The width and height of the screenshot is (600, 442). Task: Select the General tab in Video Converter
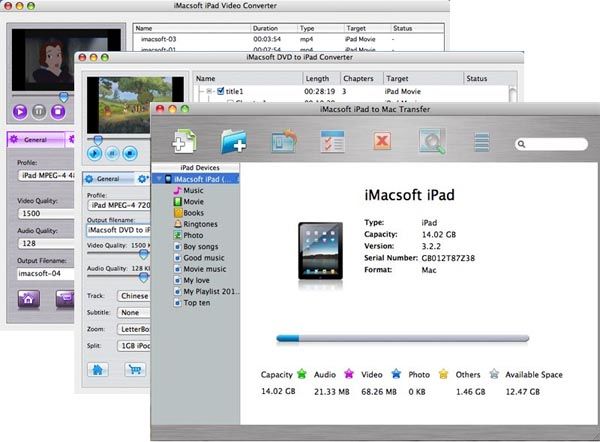click(x=37, y=140)
